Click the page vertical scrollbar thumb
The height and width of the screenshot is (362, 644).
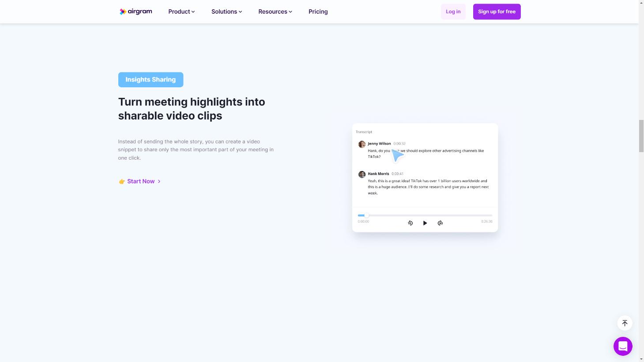pos(641,135)
